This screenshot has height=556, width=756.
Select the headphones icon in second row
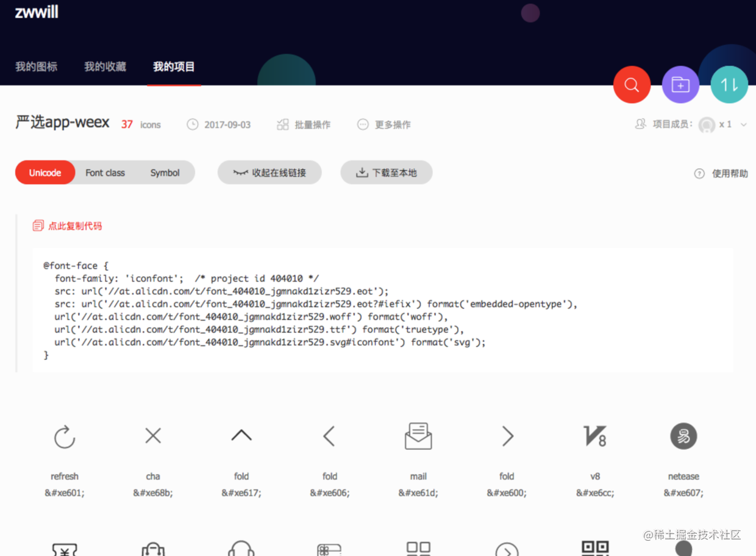(241, 547)
